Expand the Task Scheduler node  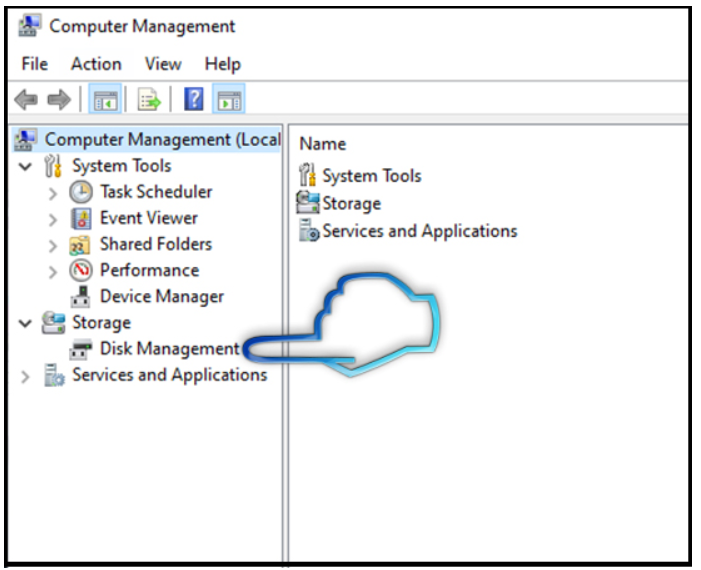coord(53,194)
